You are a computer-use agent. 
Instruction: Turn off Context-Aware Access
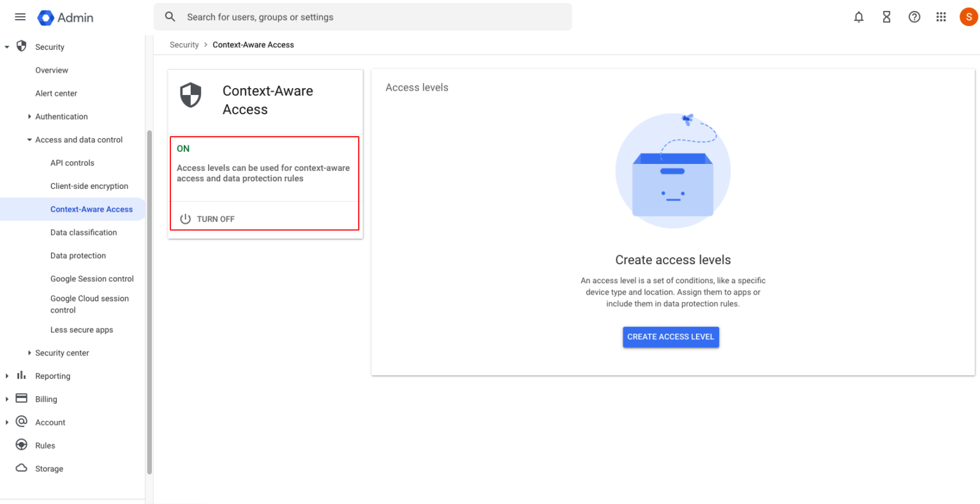click(216, 219)
